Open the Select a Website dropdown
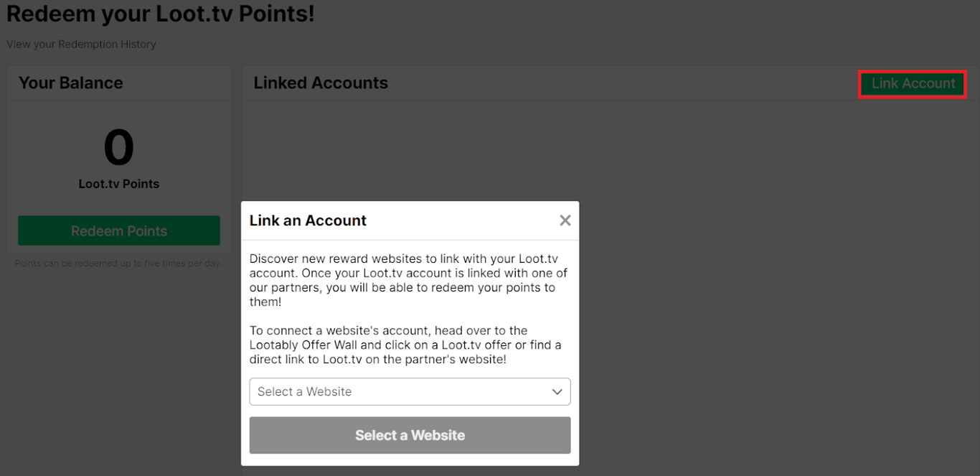 410,392
